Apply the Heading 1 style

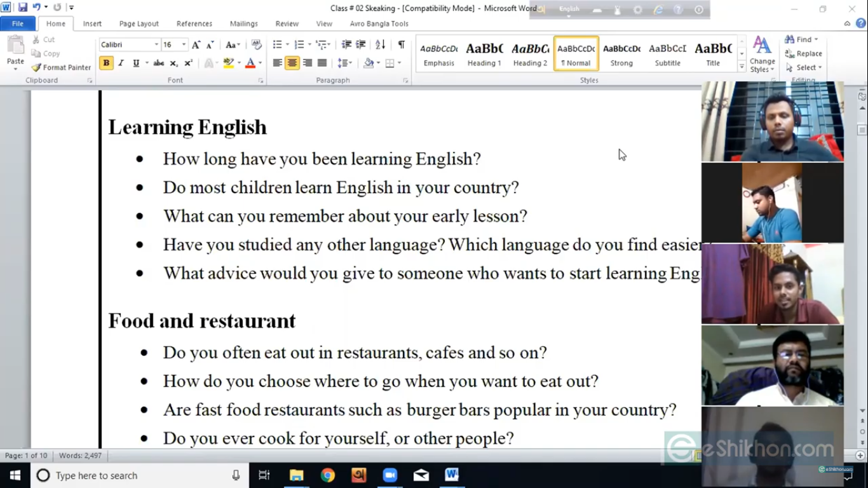pyautogui.click(x=484, y=54)
